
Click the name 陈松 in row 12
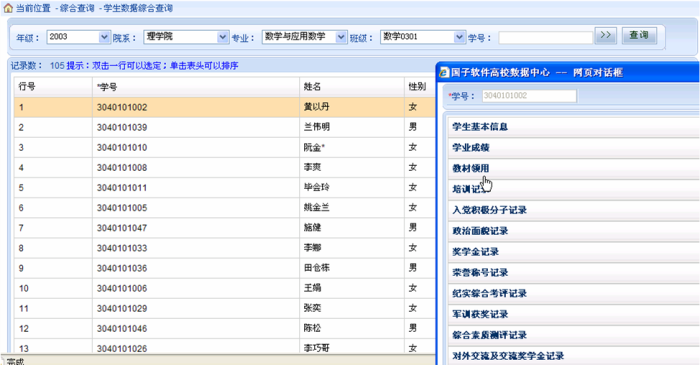pyautogui.click(x=312, y=328)
